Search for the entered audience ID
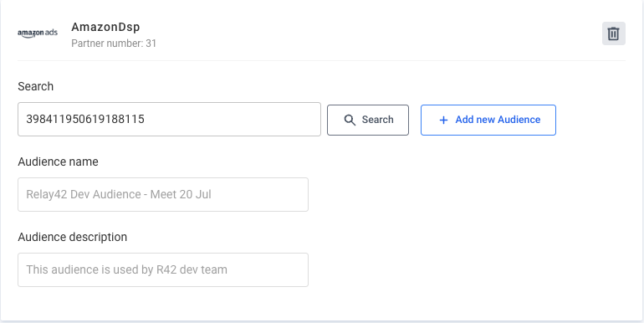Screen dimensions: 644x323 [x=368, y=120]
